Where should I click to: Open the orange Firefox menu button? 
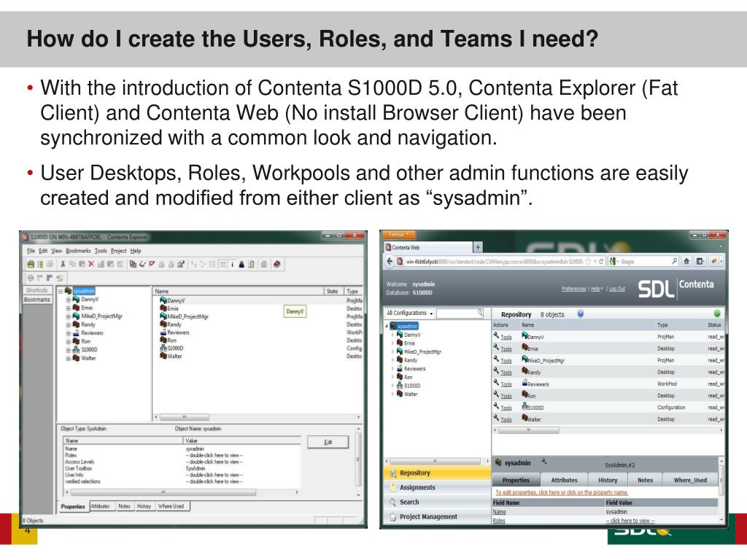tap(398, 235)
